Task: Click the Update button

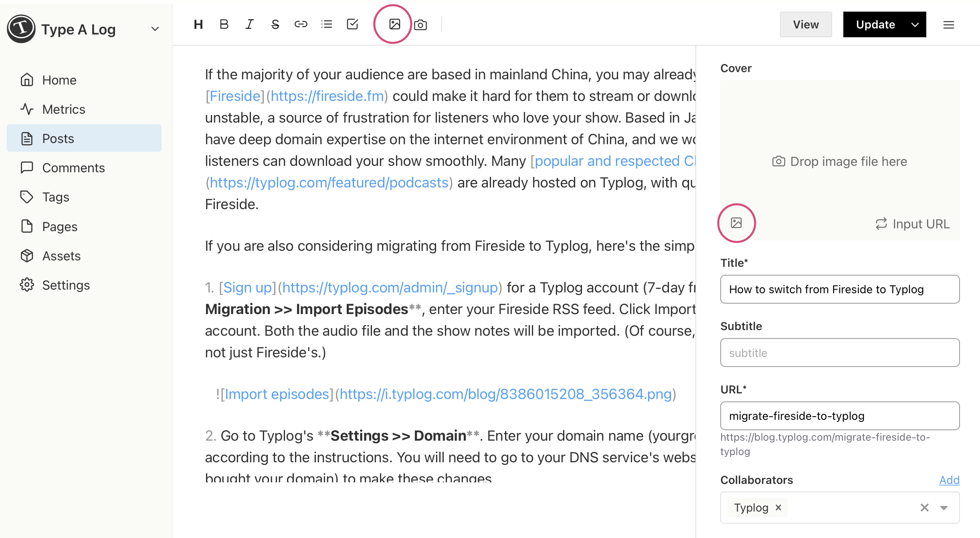Action: click(x=875, y=24)
